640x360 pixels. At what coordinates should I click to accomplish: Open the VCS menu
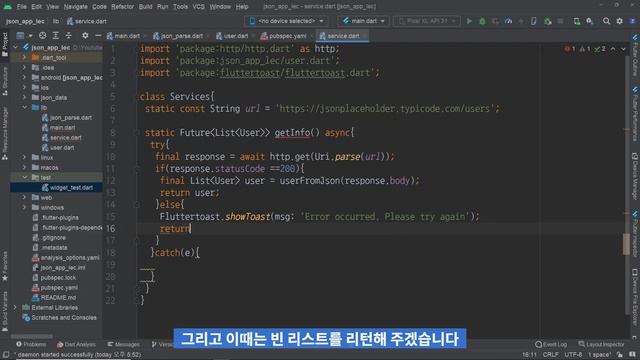click(198, 7)
